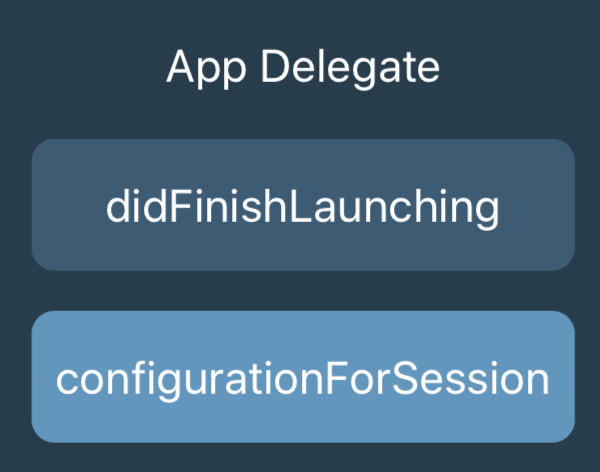Click the word didFinishLaunching
Screen dimensions: 600x472
coord(303,209)
